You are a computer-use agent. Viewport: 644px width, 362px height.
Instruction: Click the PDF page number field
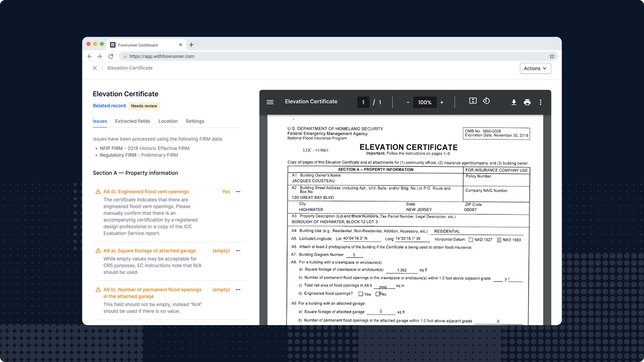click(x=363, y=103)
